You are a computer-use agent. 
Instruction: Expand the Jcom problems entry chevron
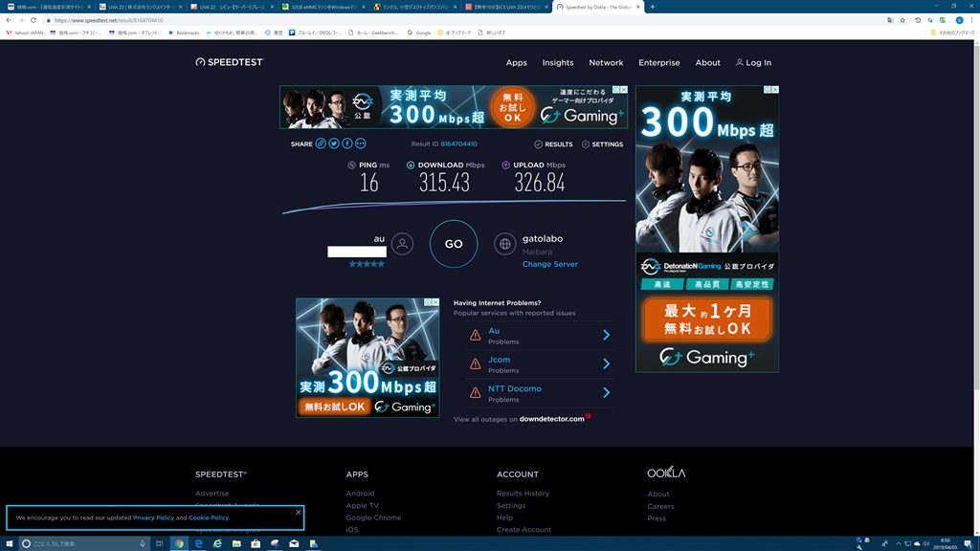pyautogui.click(x=606, y=364)
